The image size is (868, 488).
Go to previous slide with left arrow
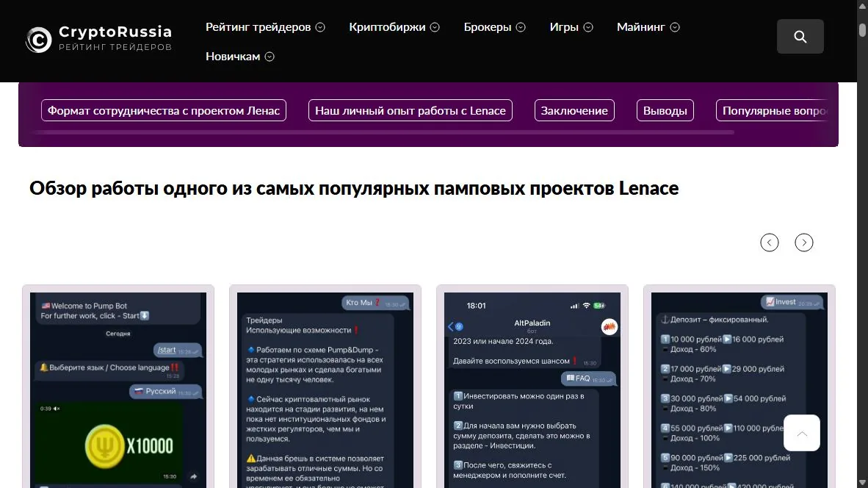pyautogui.click(x=770, y=243)
